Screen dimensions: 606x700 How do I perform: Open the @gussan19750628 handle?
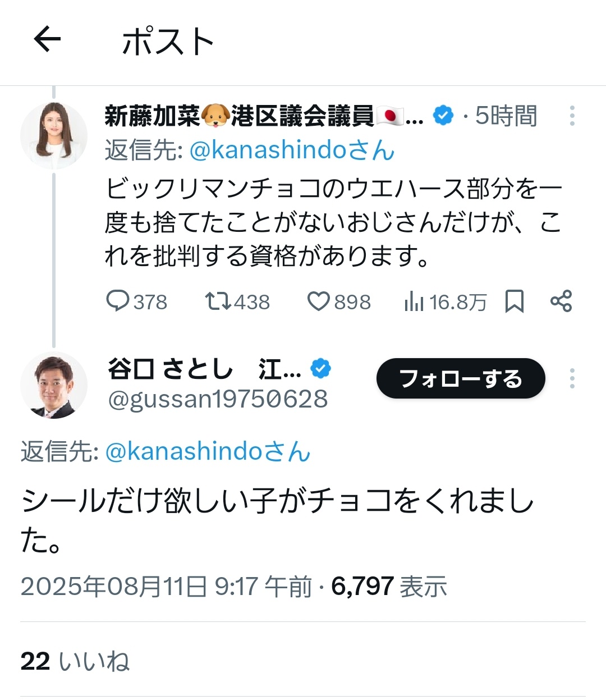click(218, 399)
